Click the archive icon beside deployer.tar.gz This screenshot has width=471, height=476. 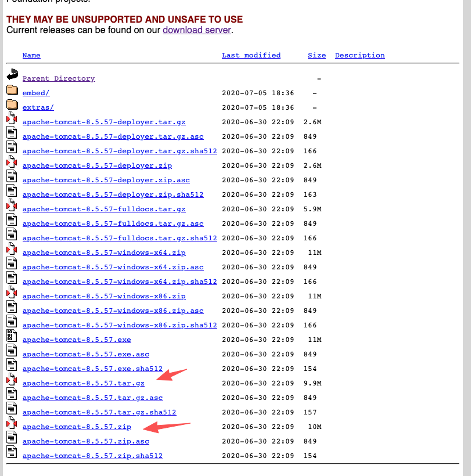12,118
